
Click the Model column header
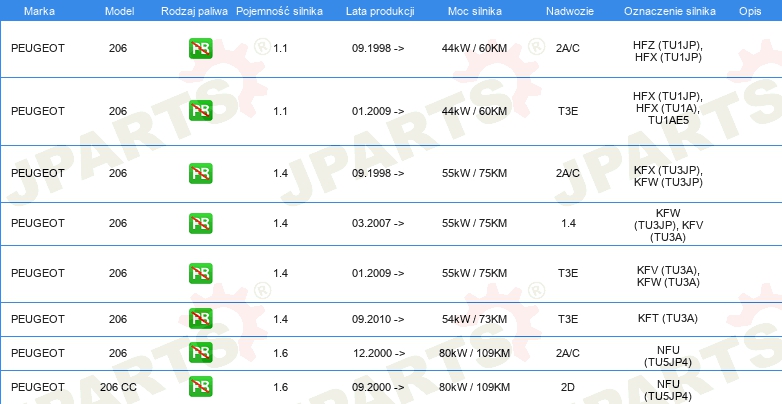119,11
